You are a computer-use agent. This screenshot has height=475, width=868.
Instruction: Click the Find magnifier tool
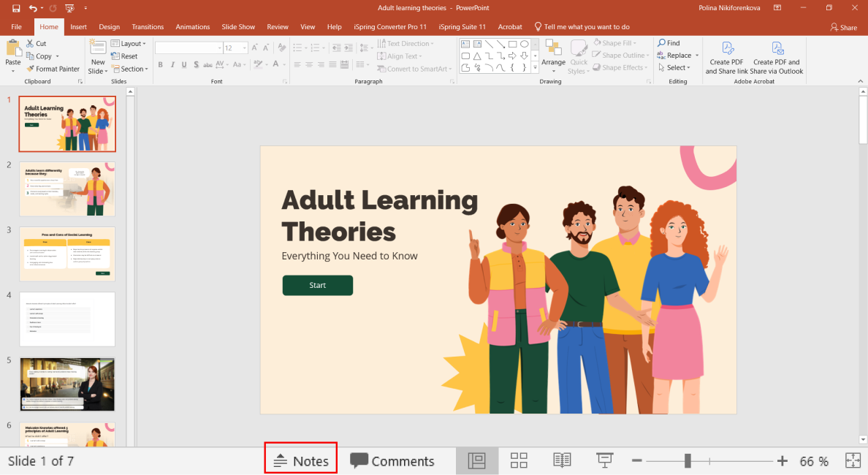click(669, 42)
